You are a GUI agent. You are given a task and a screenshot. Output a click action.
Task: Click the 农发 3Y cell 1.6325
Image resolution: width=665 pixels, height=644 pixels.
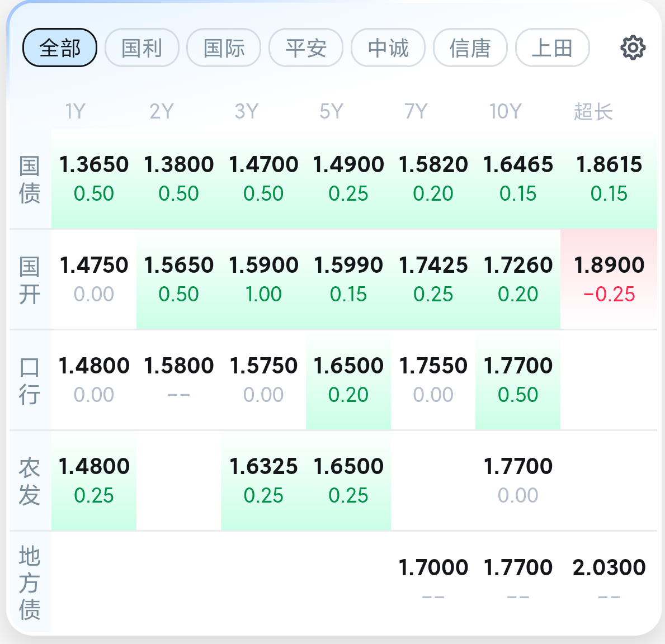click(263, 481)
